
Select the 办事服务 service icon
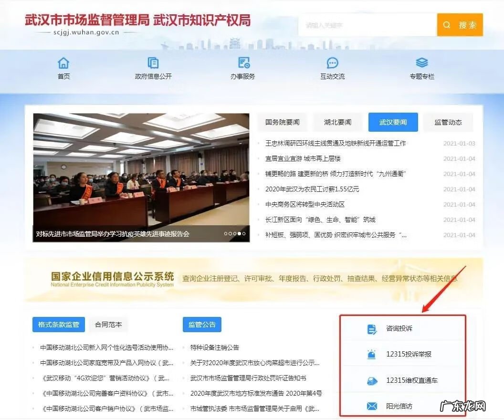pos(242,63)
